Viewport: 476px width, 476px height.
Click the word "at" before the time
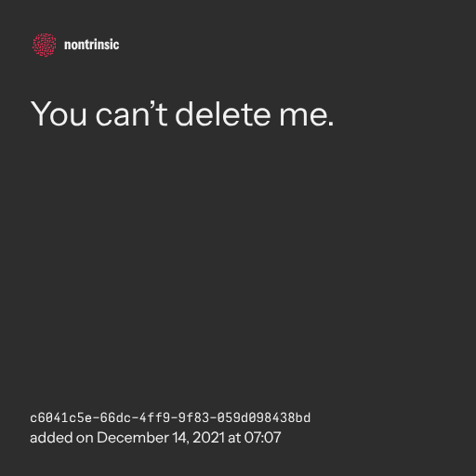(x=234, y=438)
